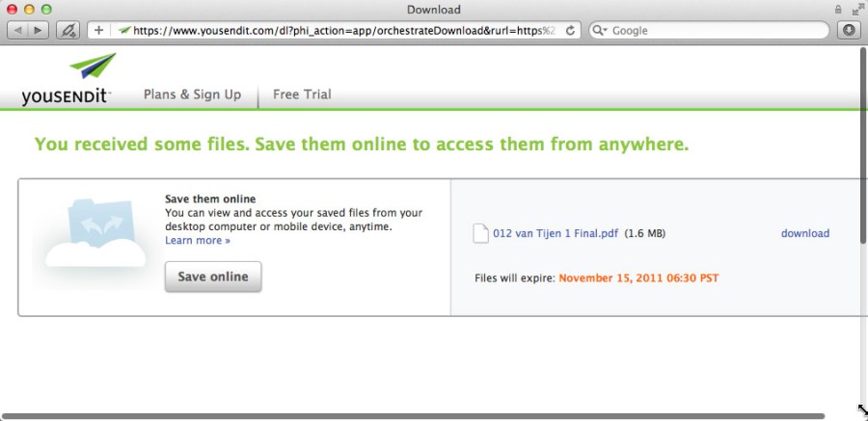Click the browser Forward arrow button
Image resolution: width=868 pixels, height=421 pixels.
[38, 30]
